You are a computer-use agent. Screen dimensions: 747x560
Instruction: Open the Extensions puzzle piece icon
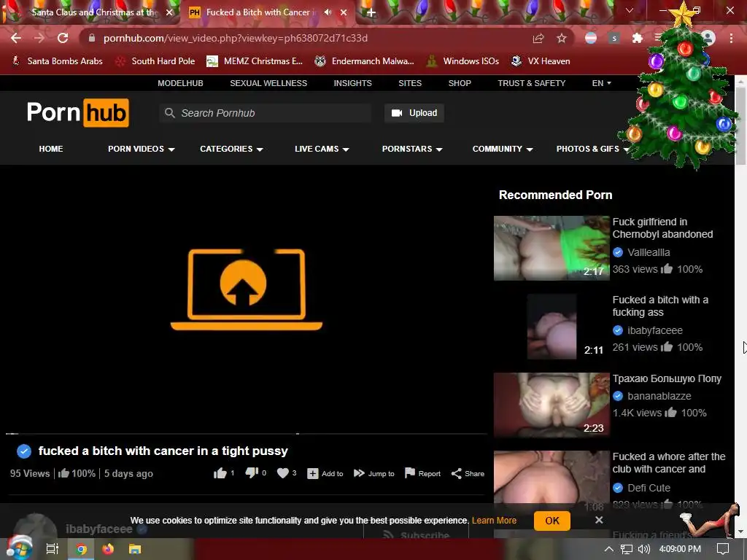coord(637,38)
